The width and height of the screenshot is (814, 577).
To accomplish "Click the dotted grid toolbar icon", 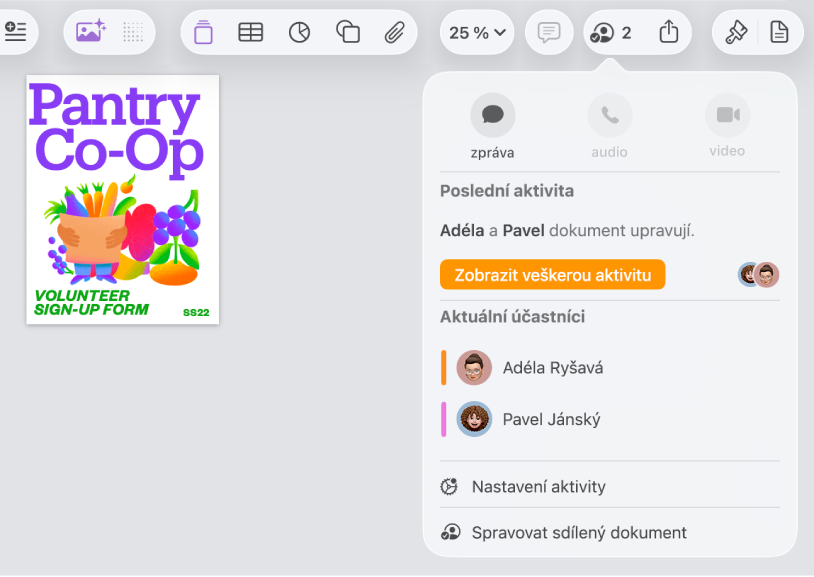I will pyautogui.click(x=133, y=32).
